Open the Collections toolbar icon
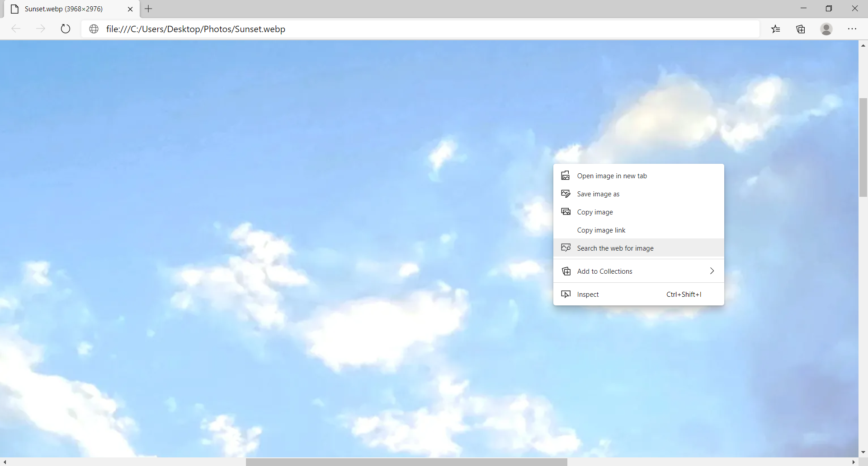 coord(801,29)
